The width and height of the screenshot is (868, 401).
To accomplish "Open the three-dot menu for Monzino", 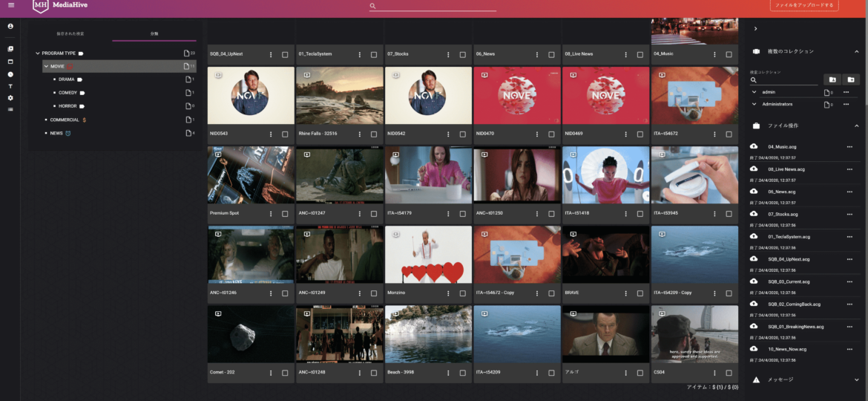I will 448,293.
